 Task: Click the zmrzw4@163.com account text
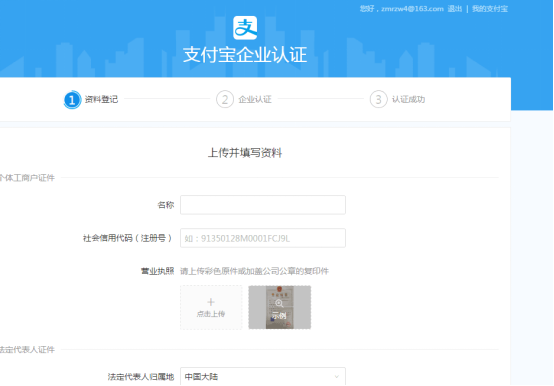412,9
